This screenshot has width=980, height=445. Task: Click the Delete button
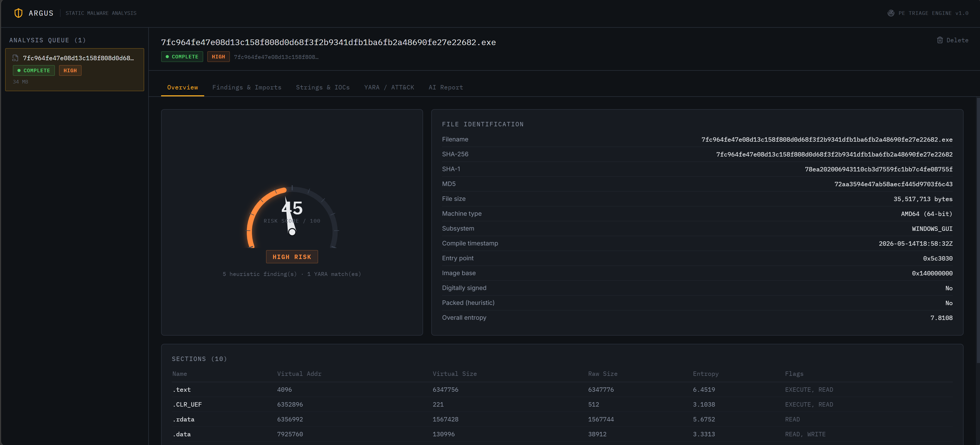tap(952, 40)
